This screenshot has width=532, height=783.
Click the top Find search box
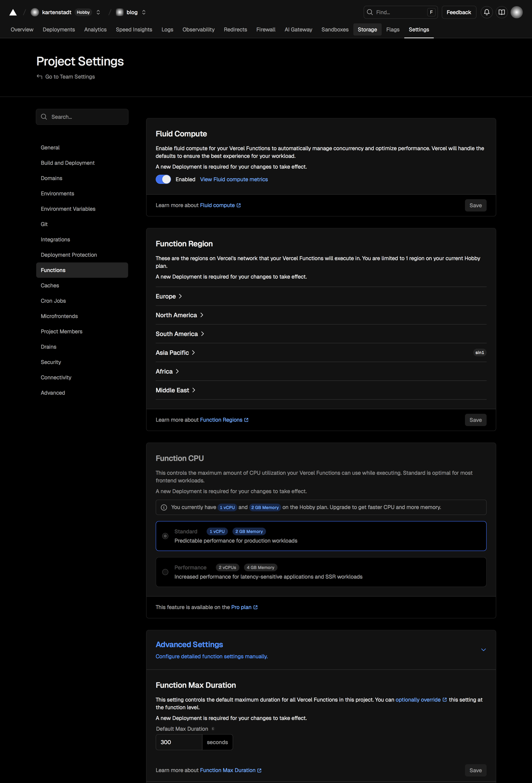click(401, 12)
